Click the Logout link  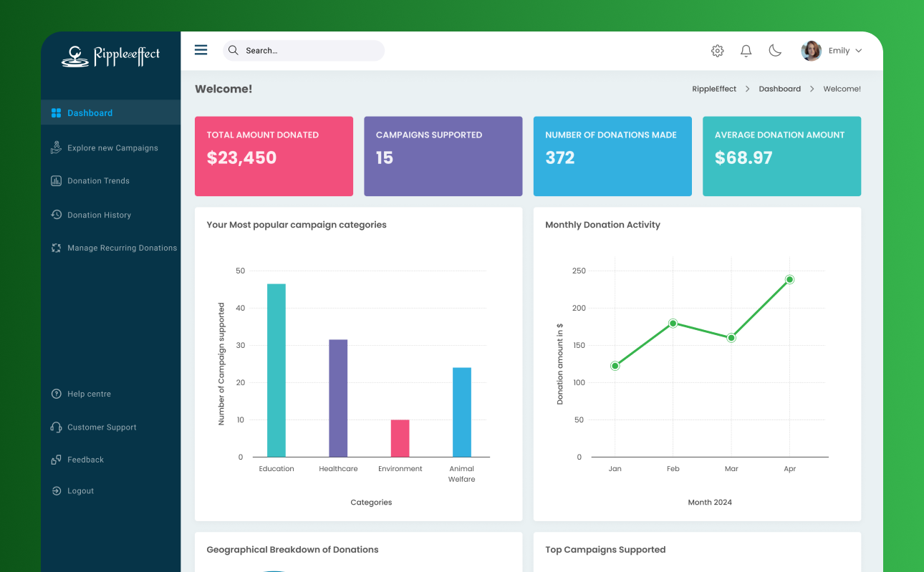coord(80,491)
